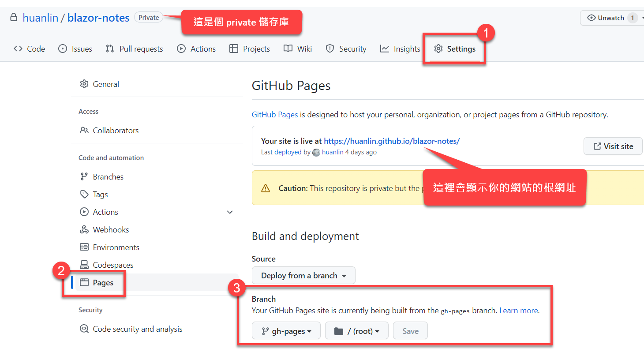View the Insights tab
This screenshot has height=352, width=644.
[x=400, y=49]
